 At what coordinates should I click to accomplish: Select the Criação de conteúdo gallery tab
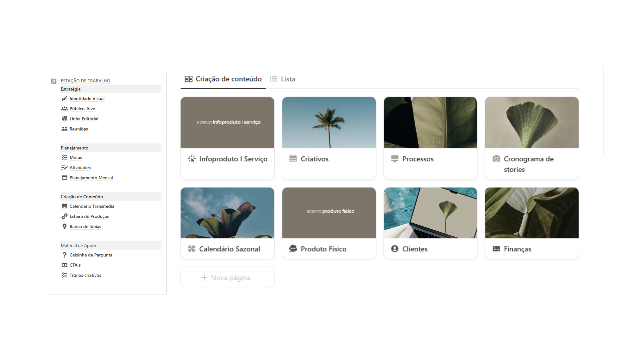[x=223, y=79]
